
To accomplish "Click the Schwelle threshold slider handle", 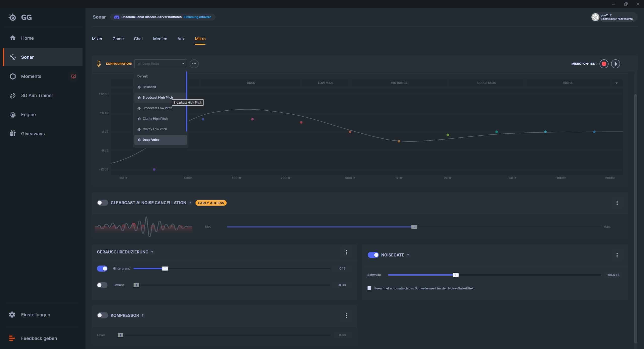I will [x=456, y=275].
